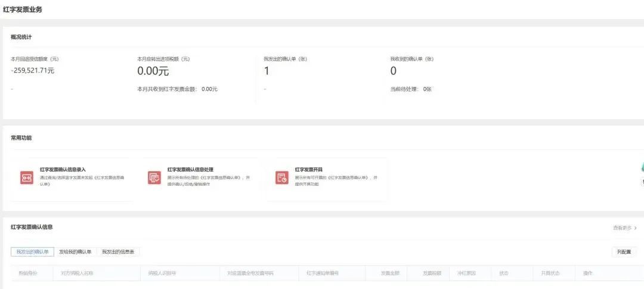Image resolution: width=644 pixels, height=289 pixels.
Task: Open 红字发票开具 card title
Action: click(309, 169)
